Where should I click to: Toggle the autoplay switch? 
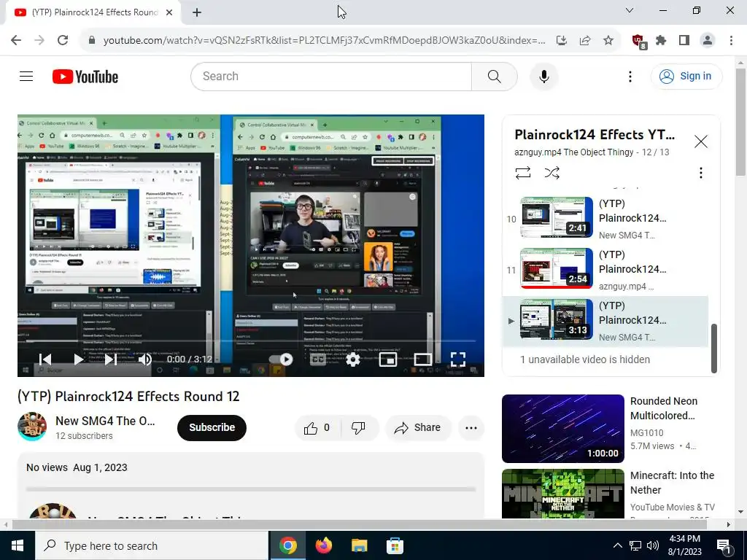tap(281, 359)
